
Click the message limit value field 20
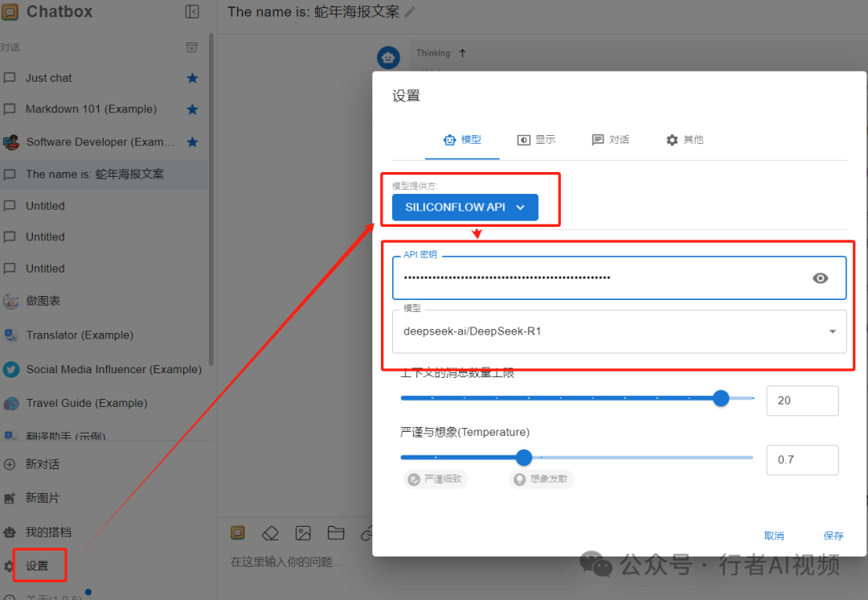point(802,401)
